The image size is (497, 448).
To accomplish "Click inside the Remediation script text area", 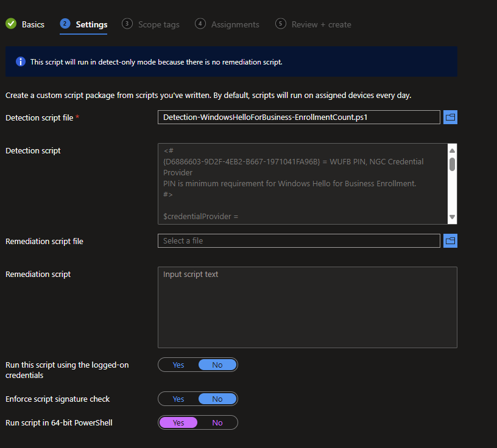I will click(x=307, y=306).
